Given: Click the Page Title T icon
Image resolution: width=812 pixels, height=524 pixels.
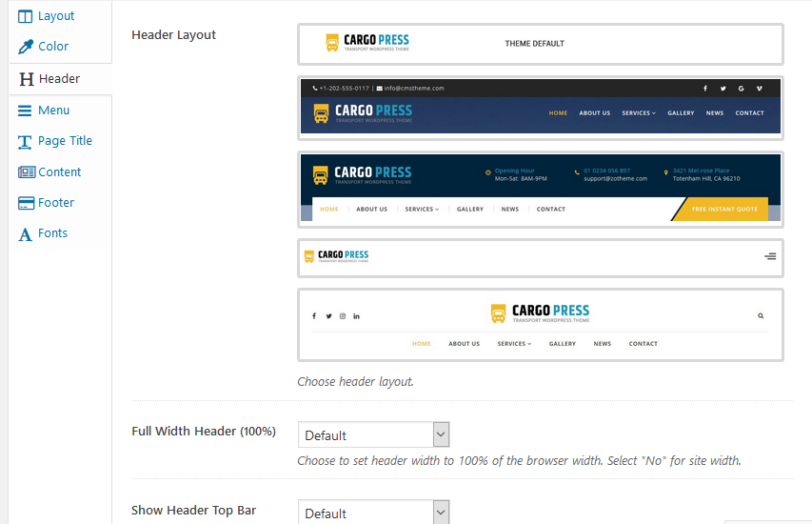Looking at the screenshot, I should (26, 141).
